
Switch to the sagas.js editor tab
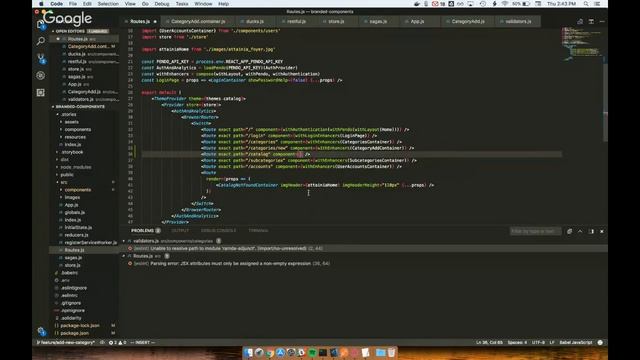378,21
